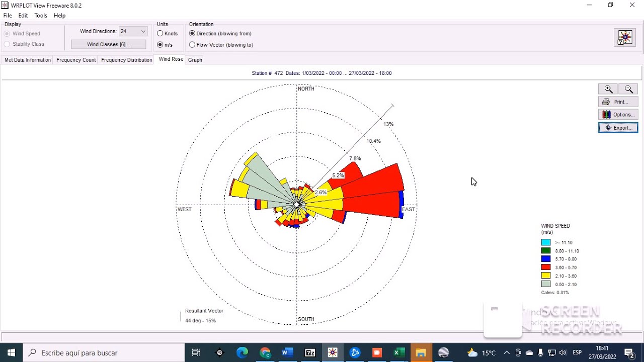The width and height of the screenshot is (644, 362).
Task: Open the OneDrive cloud tray icon
Action: pyautogui.click(x=529, y=353)
